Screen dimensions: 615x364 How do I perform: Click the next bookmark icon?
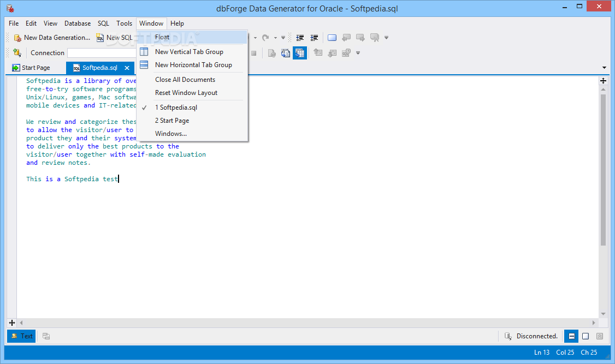pos(360,38)
